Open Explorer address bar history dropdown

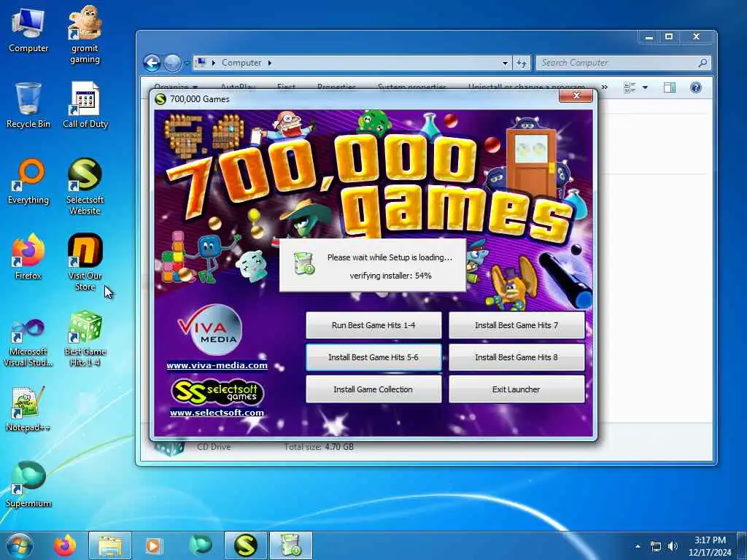(x=505, y=63)
